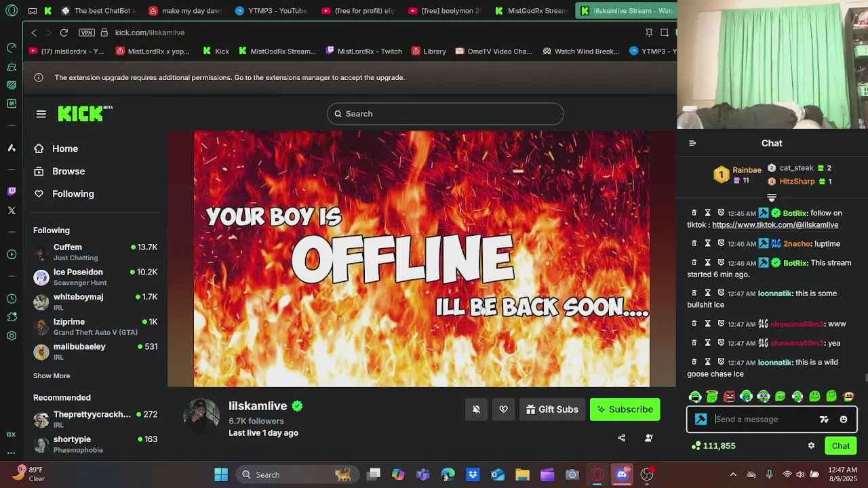Open chat settings gear
This screenshot has width=868, height=488.
click(811, 445)
